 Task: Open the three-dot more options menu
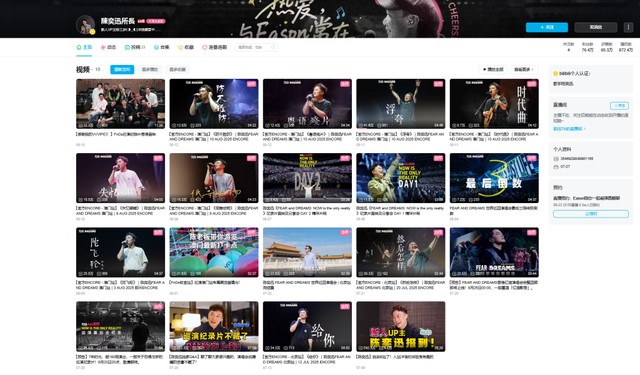[x=628, y=27]
